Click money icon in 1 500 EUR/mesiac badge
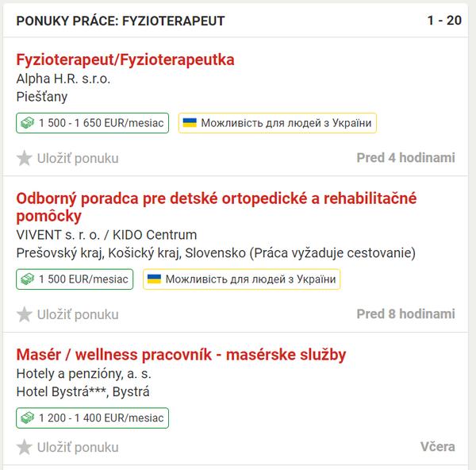The image size is (476, 470). 28,279
